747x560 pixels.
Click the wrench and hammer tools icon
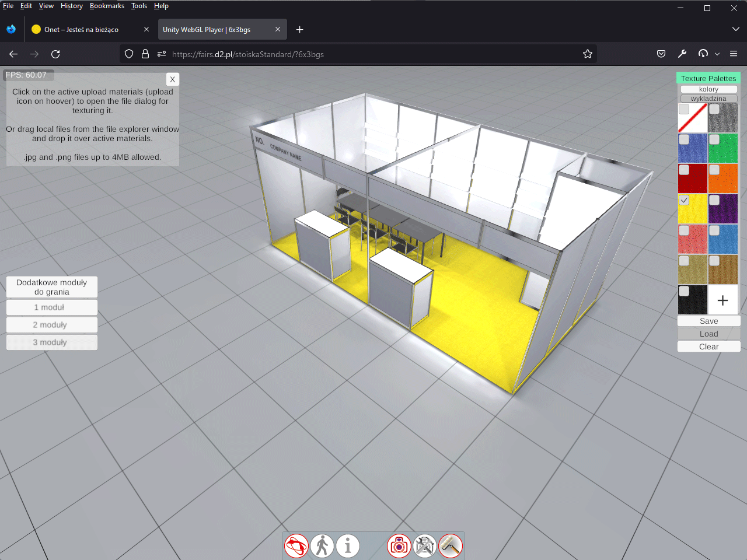pos(425,546)
